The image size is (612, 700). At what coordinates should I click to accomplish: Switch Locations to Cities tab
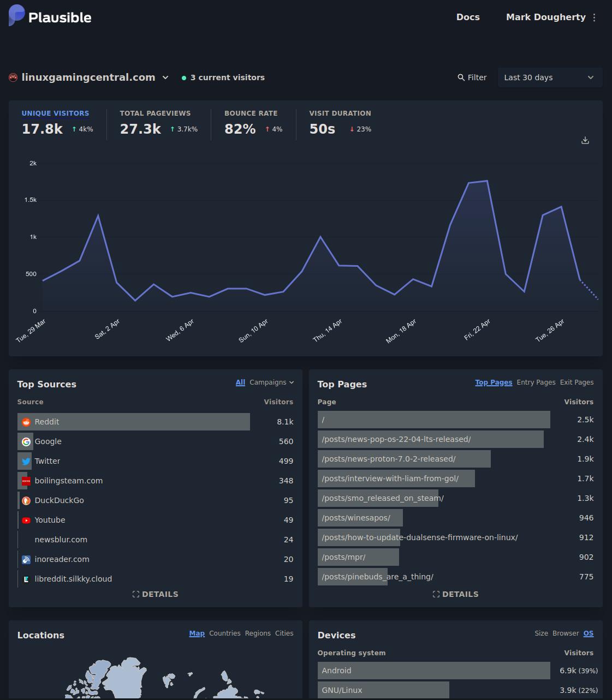coord(284,633)
